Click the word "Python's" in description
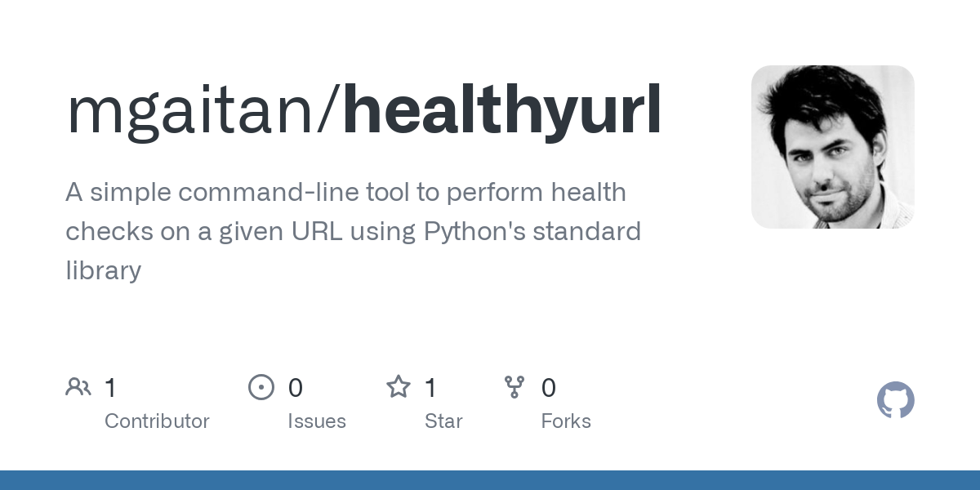This screenshot has height=490, width=980. pos(474,232)
